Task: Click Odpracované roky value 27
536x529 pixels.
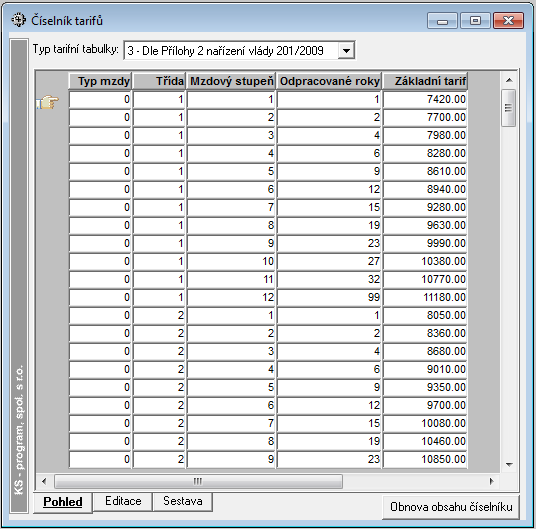Action: (329, 261)
